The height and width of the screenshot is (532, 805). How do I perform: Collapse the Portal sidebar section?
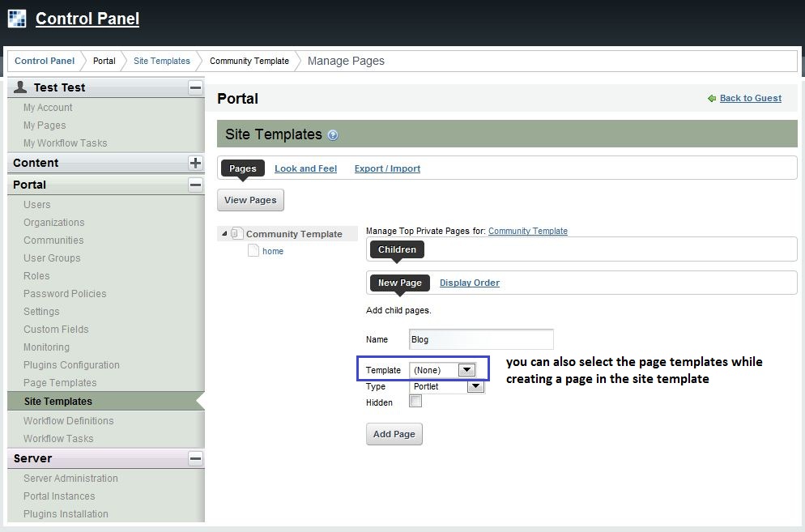coord(195,185)
